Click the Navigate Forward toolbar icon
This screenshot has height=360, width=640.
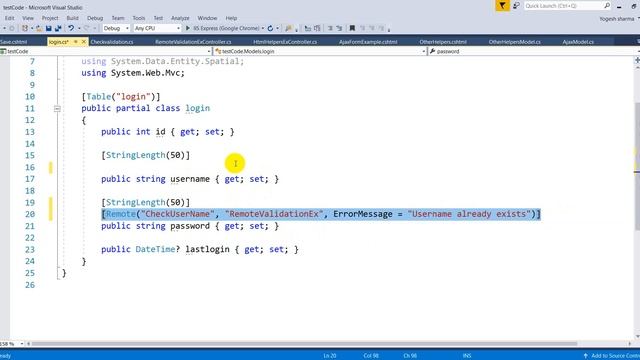(x=12, y=28)
